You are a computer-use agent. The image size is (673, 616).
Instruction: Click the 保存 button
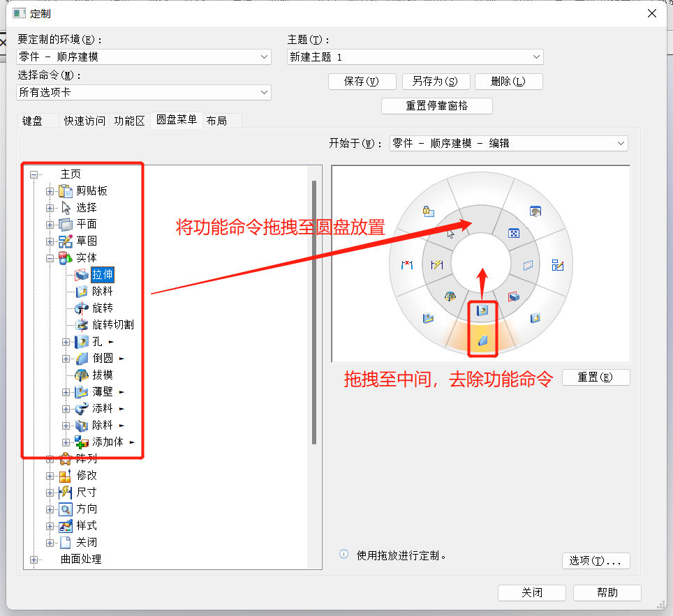(x=362, y=81)
